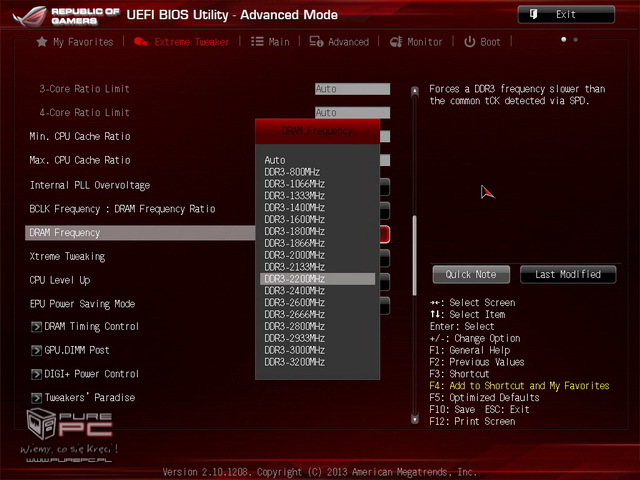Open the DIGI+ Power Control submenu icon
The image size is (640, 480).
point(36,374)
